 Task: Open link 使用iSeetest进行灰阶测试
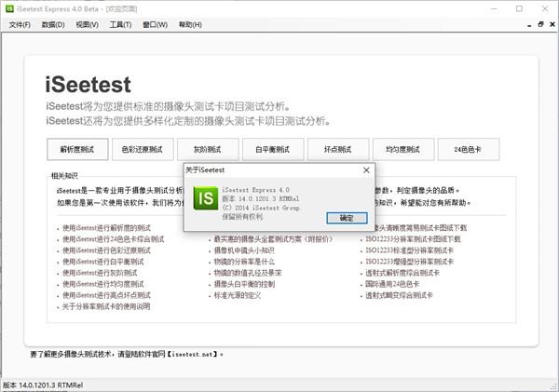(100, 273)
